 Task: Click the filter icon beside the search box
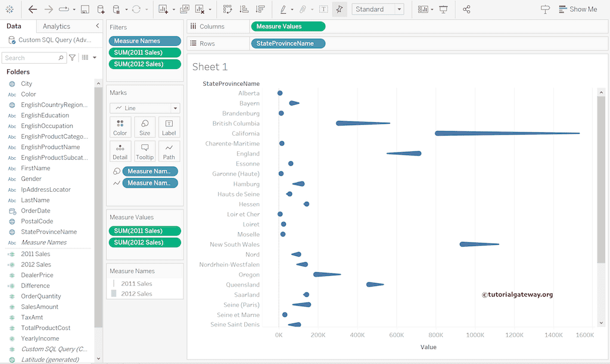pos(72,58)
